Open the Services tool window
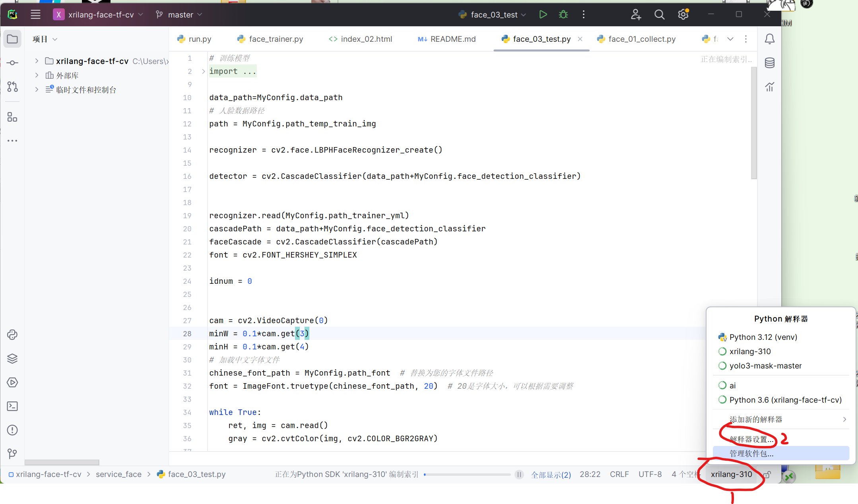The width and height of the screenshot is (858, 504). pyautogui.click(x=12, y=382)
